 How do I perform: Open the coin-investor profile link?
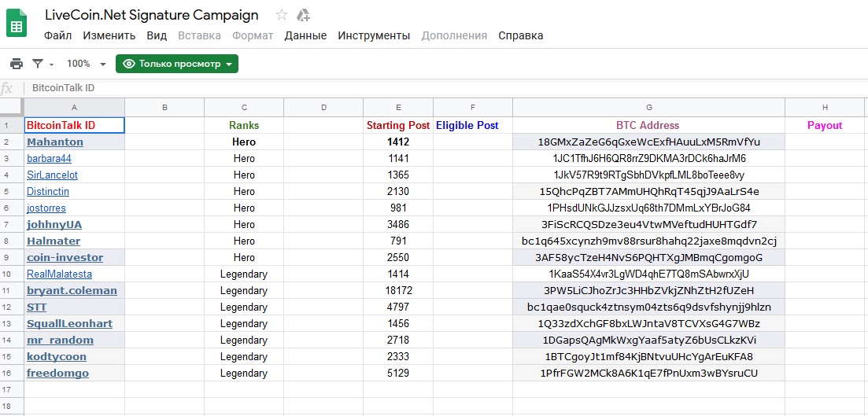point(65,258)
